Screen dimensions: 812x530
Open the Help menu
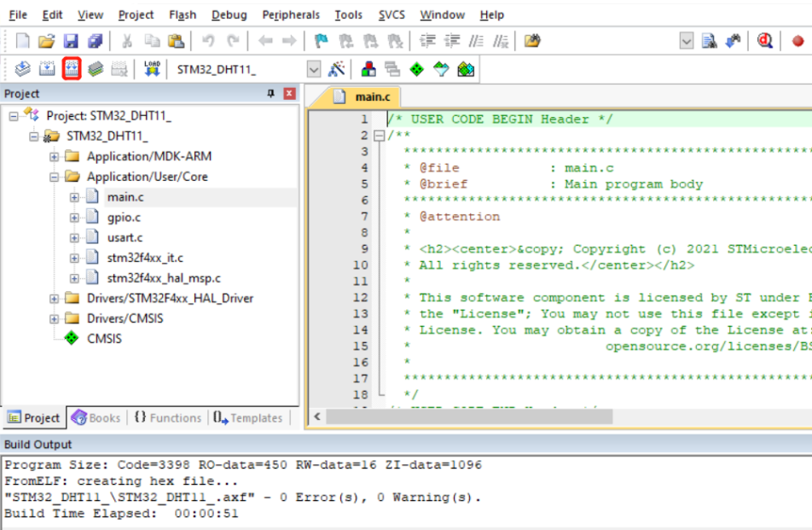coord(491,15)
